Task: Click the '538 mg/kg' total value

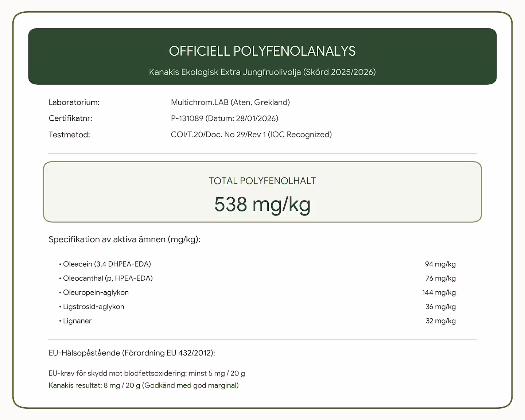Action: [x=262, y=204]
